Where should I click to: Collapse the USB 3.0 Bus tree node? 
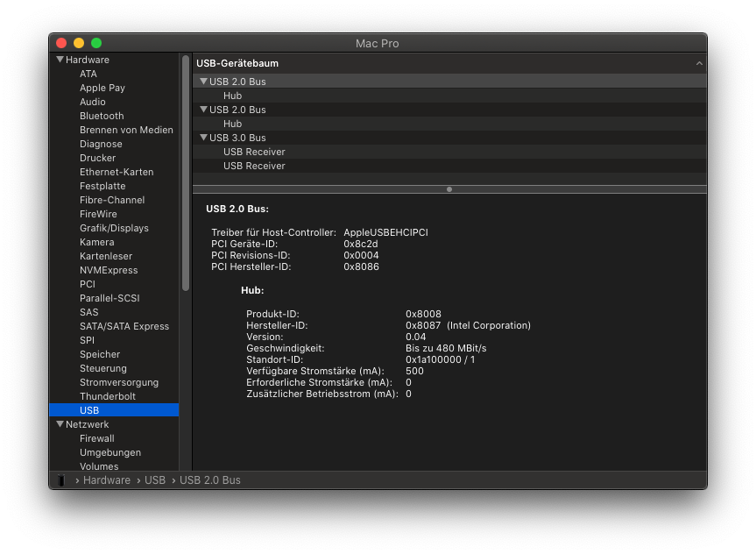pyautogui.click(x=203, y=138)
